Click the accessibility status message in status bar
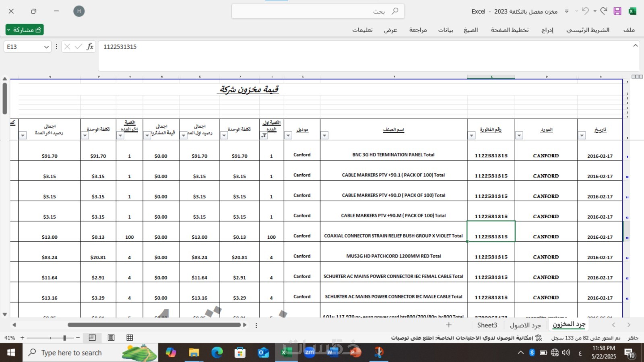 [x=467, y=338]
